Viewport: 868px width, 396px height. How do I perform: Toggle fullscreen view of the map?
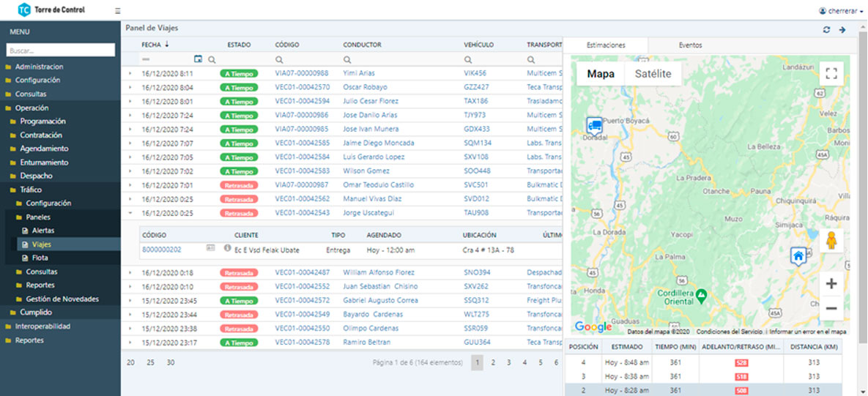[x=831, y=73]
